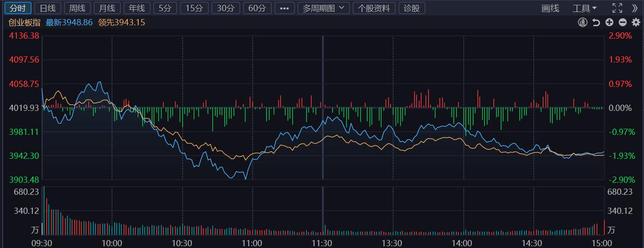This screenshot has height=248, width=644.
Task: Click the double chevron collapse icon
Action: pyautogui.click(x=635, y=8)
